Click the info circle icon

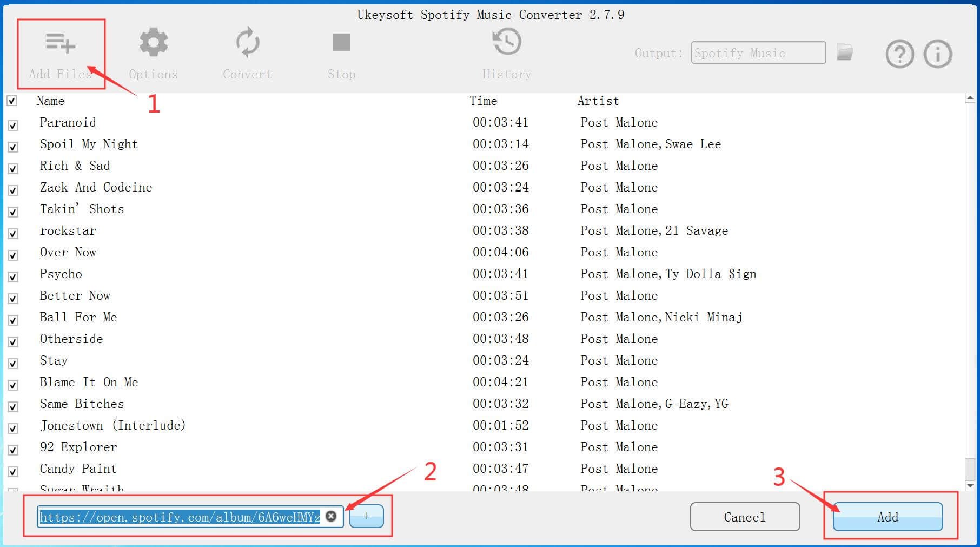point(938,54)
